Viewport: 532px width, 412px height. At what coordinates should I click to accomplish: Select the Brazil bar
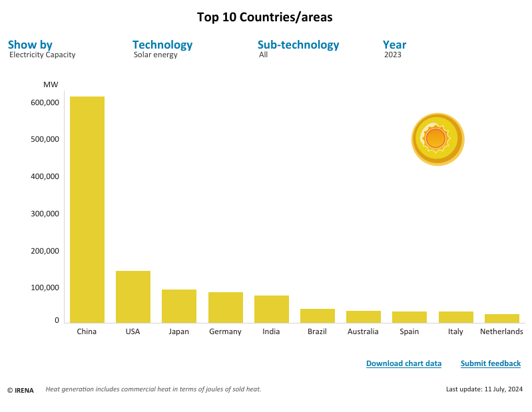[x=317, y=316]
